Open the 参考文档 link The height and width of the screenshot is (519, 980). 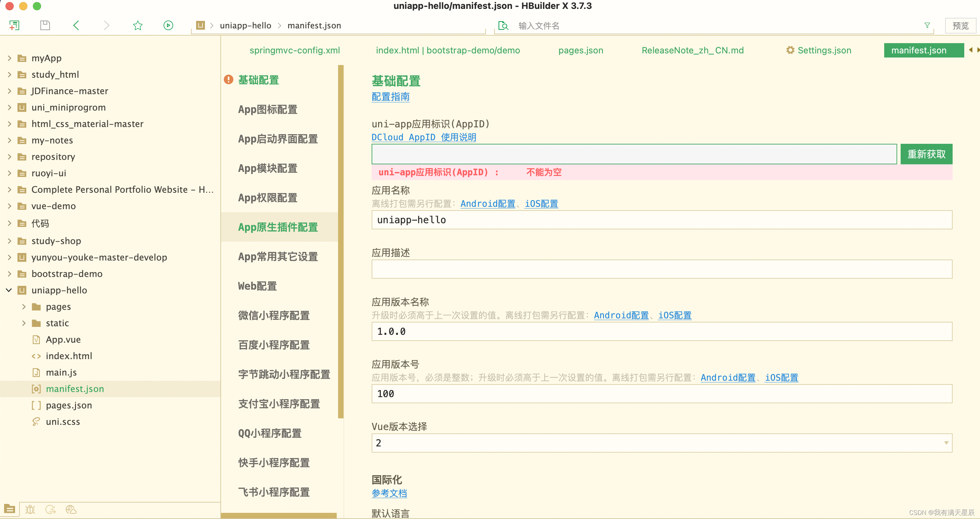coord(389,493)
